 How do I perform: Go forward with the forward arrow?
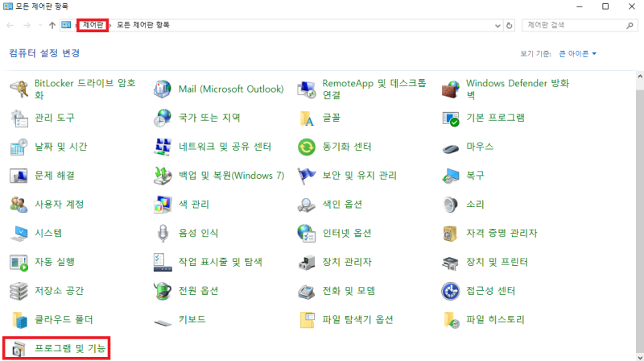point(27,26)
